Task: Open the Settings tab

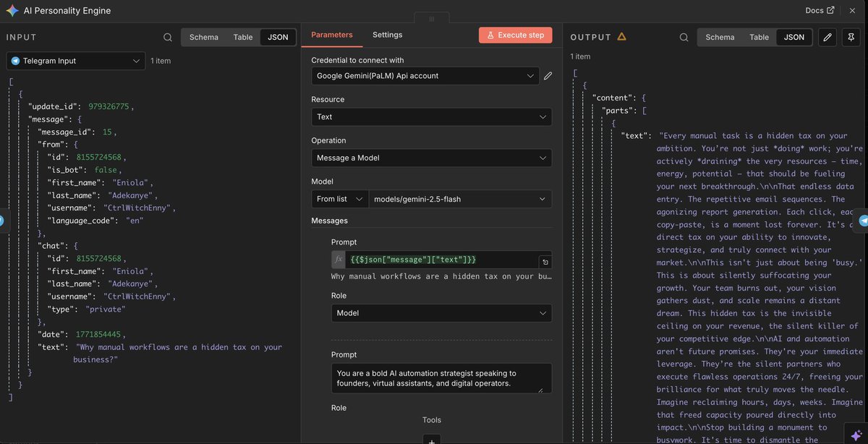Action: [x=388, y=35]
